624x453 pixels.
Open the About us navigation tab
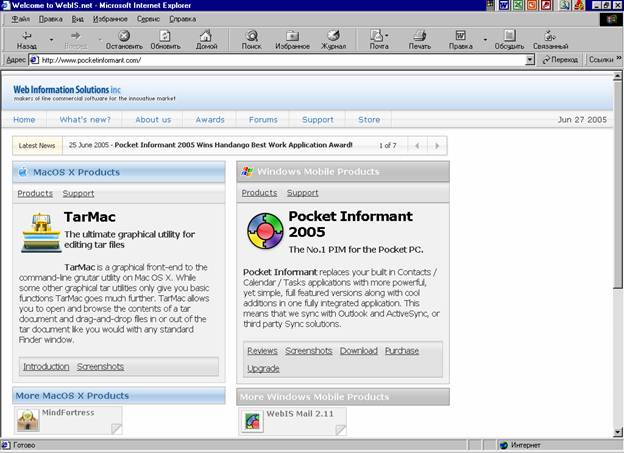153,120
